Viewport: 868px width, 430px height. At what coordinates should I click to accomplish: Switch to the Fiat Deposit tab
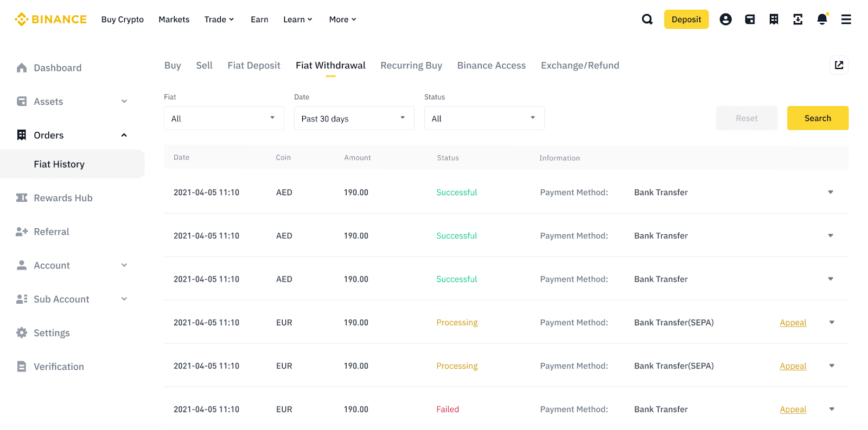(x=254, y=66)
